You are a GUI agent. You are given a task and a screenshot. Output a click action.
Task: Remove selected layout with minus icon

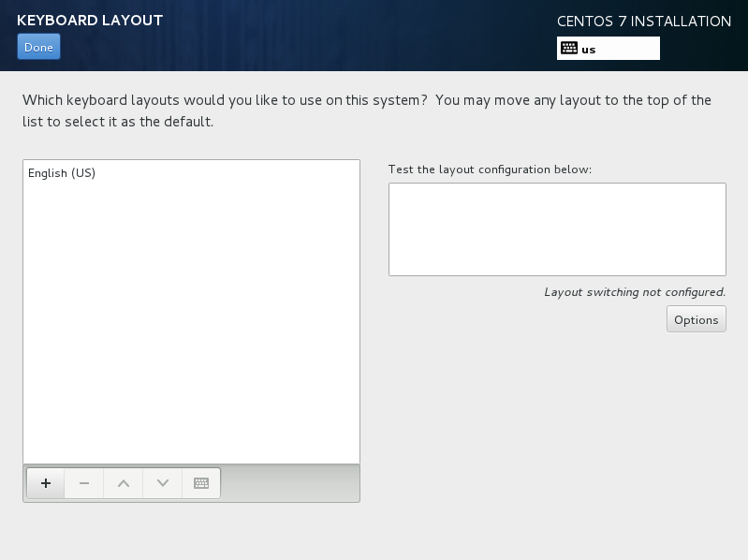click(x=84, y=483)
